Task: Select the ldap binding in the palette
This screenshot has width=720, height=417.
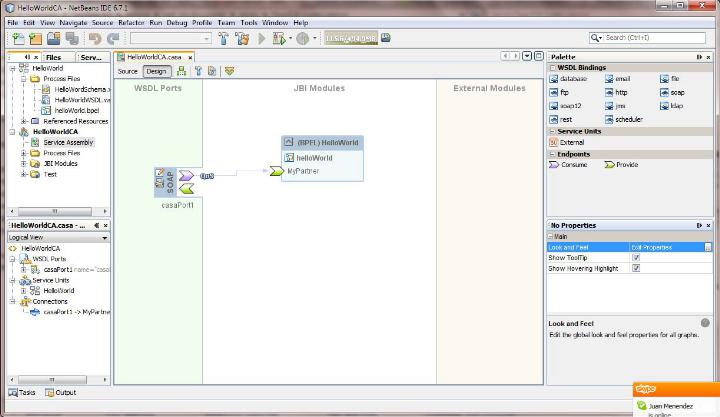Action: click(x=671, y=106)
